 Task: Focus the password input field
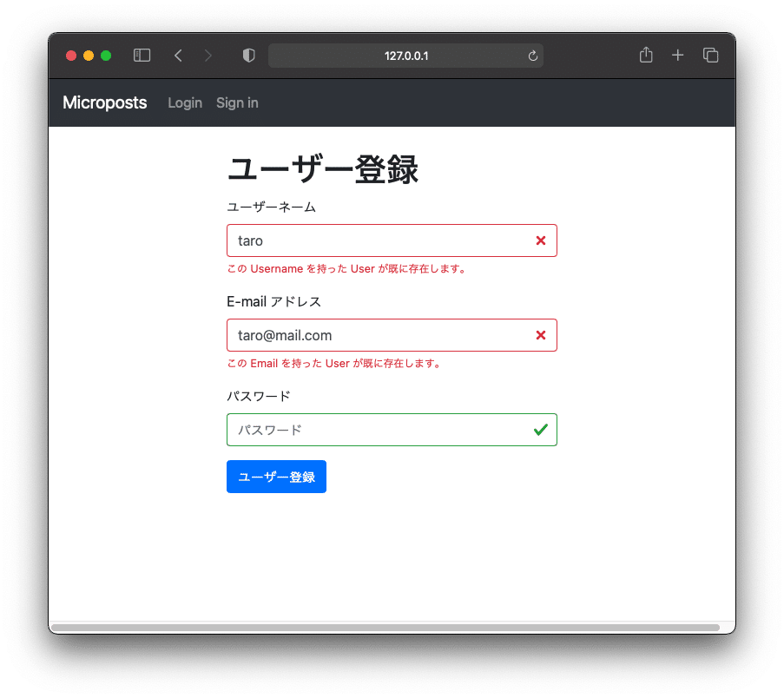(392, 430)
